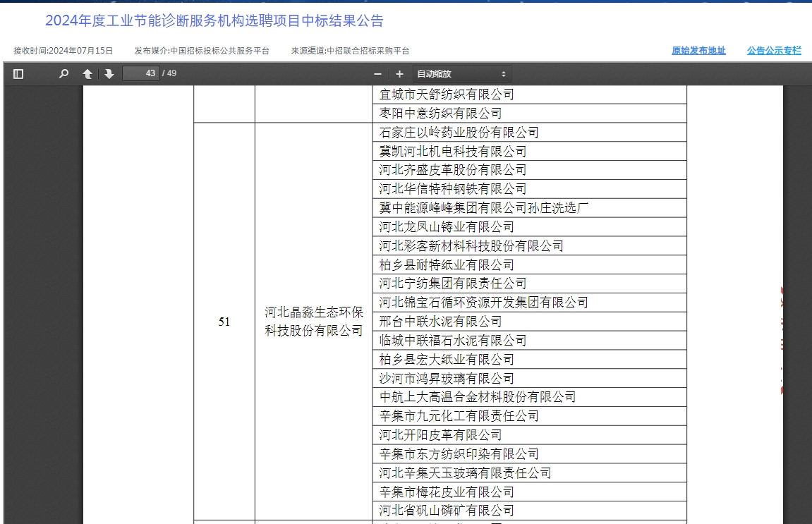The image size is (812, 524).
Task: Open the 原始发布地址 link
Action: (x=698, y=51)
